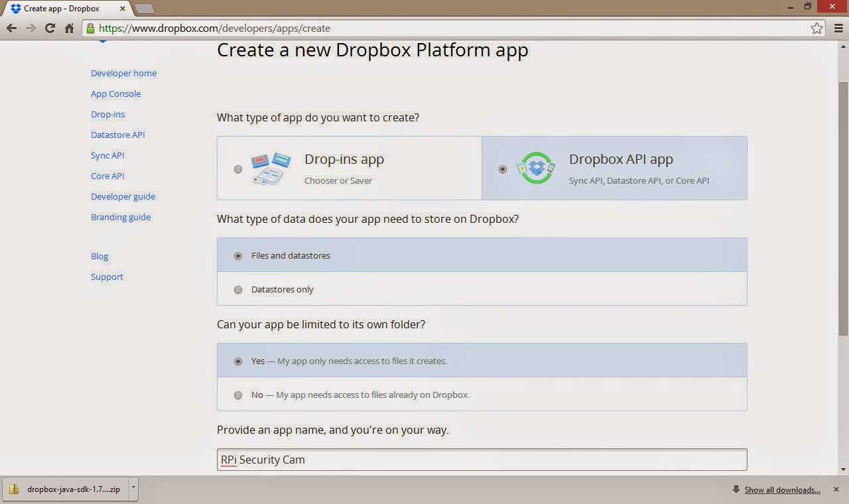Image resolution: width=849 pixels, height=504 pixels.
Task: Select the Drop-ins app radio button
Action: pyautogui.click(x=238, y=169)
